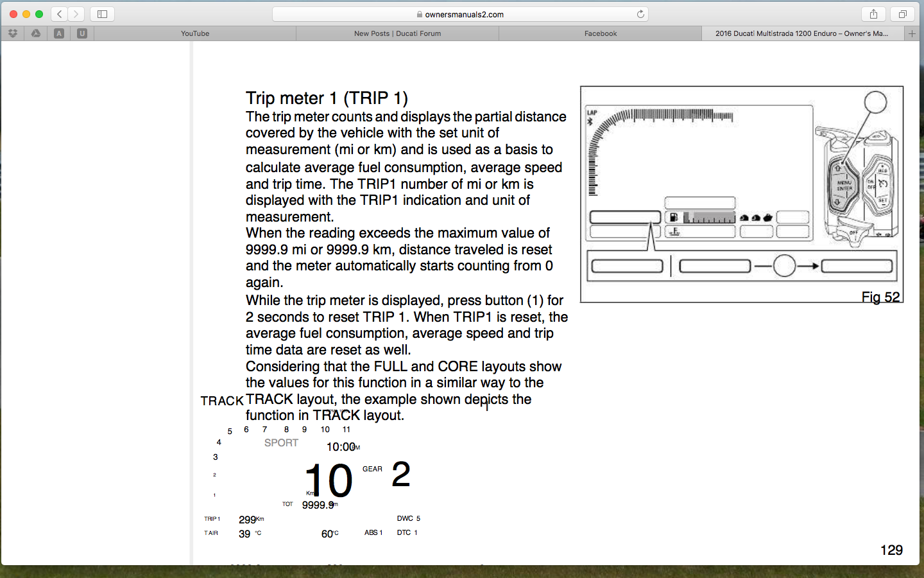Close the Safari window
The image size is (924, 578).
click(x=13, y=14)
